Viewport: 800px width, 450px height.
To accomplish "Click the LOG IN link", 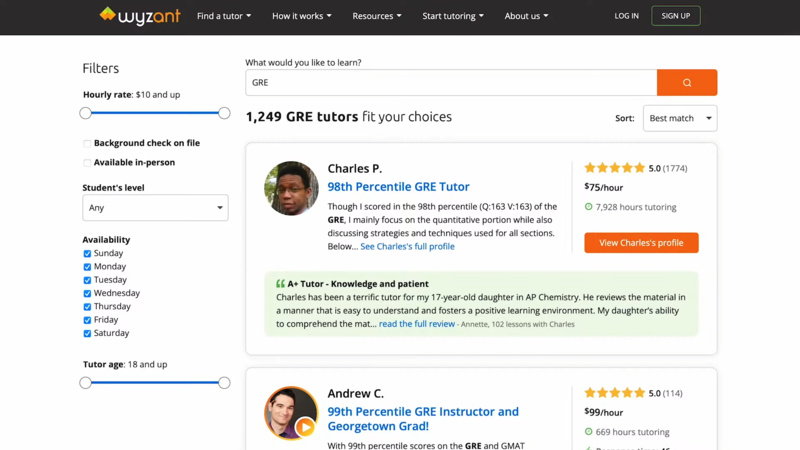I will pyautogui.click(x=626, y=16).
